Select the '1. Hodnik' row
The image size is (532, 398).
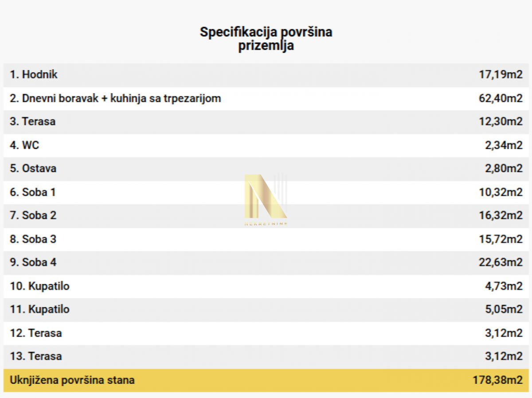point(266,75)
